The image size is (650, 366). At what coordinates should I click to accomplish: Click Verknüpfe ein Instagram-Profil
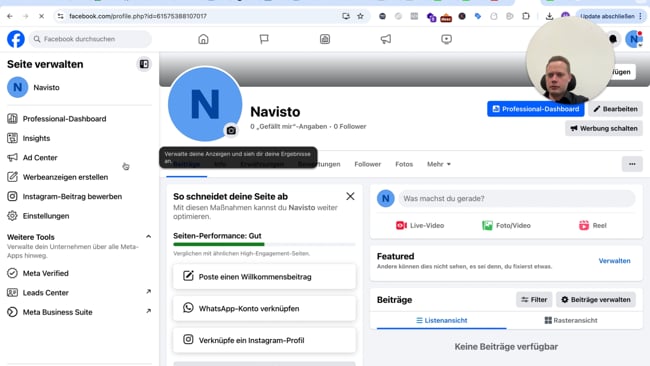[264, 340]
